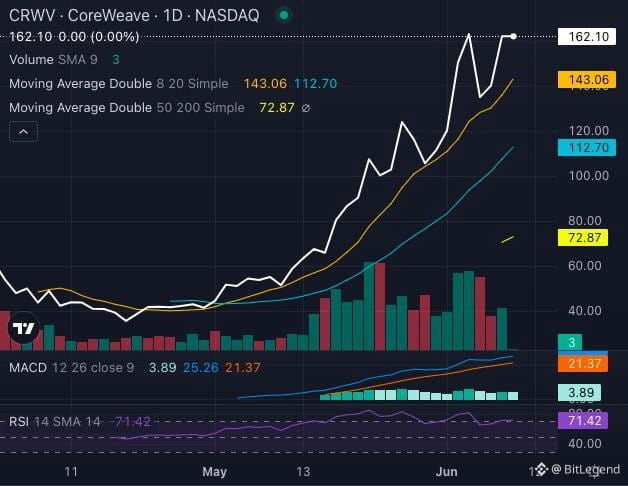Click the CRWV CoreWeave symbol title
Image resolution: width=628 pixels, height=486 pixels.
[134, 16]
